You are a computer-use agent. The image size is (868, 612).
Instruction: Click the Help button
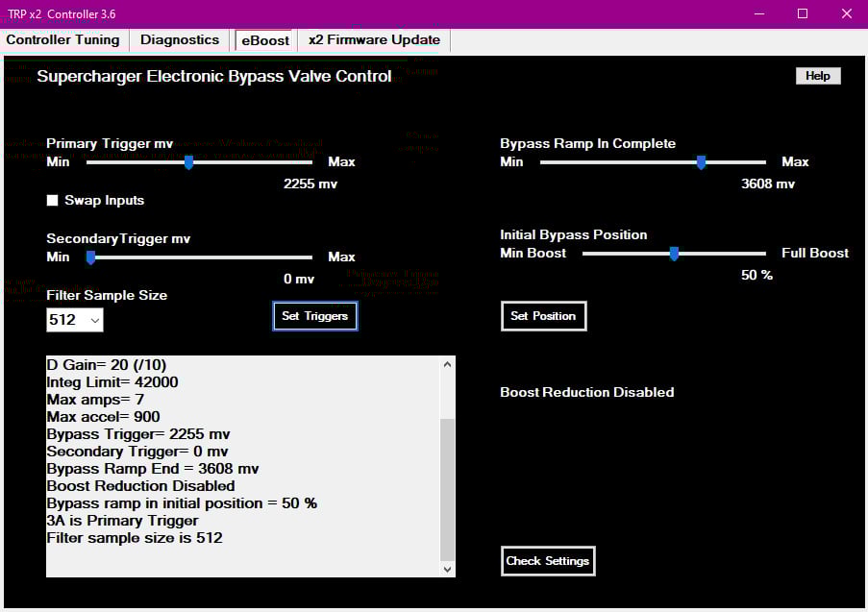click(x=818, y=76)
